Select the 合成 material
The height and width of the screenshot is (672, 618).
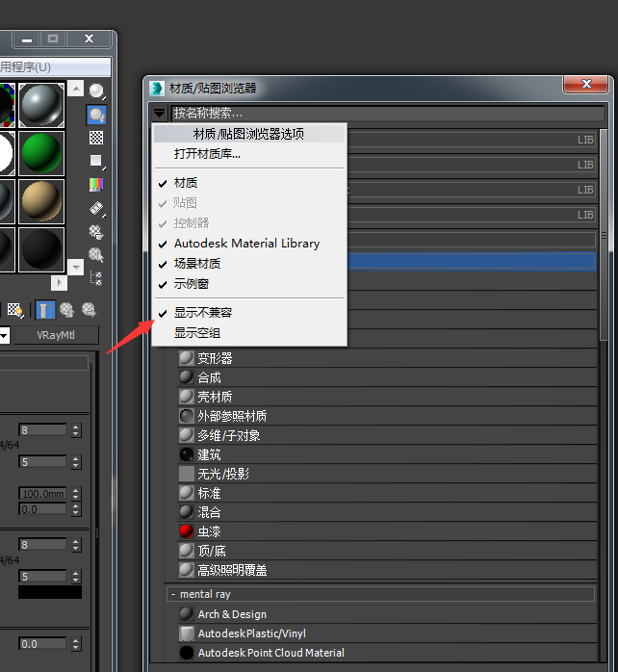tap(387, 377)
